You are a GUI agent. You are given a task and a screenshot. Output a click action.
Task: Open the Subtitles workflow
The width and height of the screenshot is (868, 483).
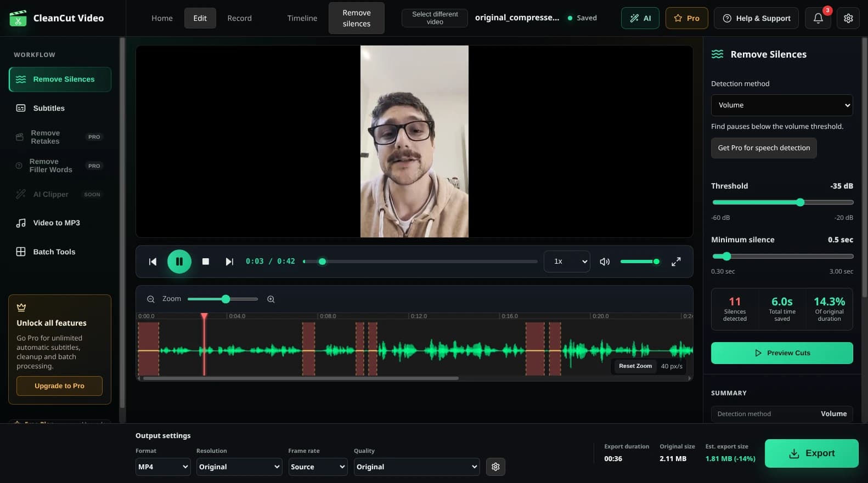(60, 108)
